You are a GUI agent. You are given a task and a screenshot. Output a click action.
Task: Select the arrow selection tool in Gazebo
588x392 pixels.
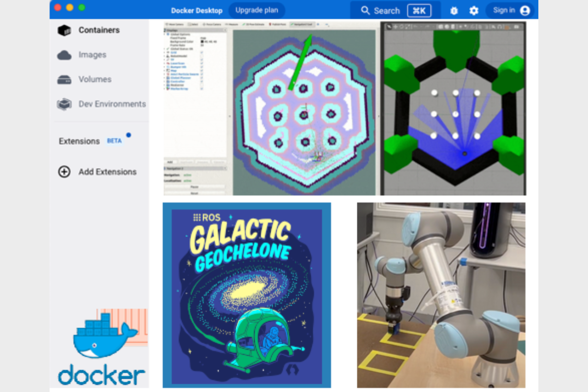[390, 27]
